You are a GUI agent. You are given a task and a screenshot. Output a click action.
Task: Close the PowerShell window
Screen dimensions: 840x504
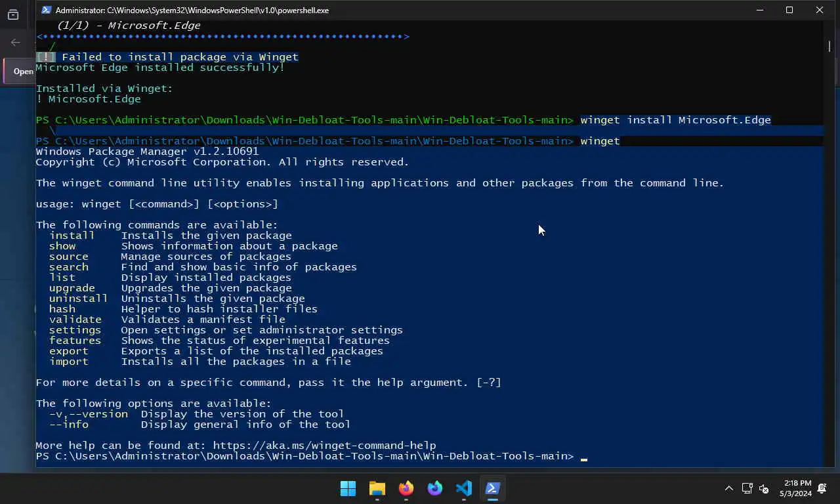[x=820, y=10]
